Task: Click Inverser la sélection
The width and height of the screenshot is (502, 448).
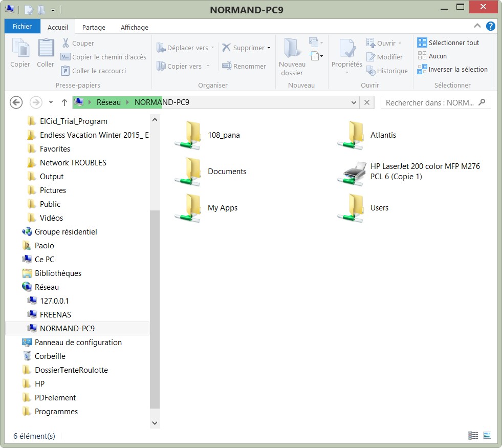Action: pos(457,70)
